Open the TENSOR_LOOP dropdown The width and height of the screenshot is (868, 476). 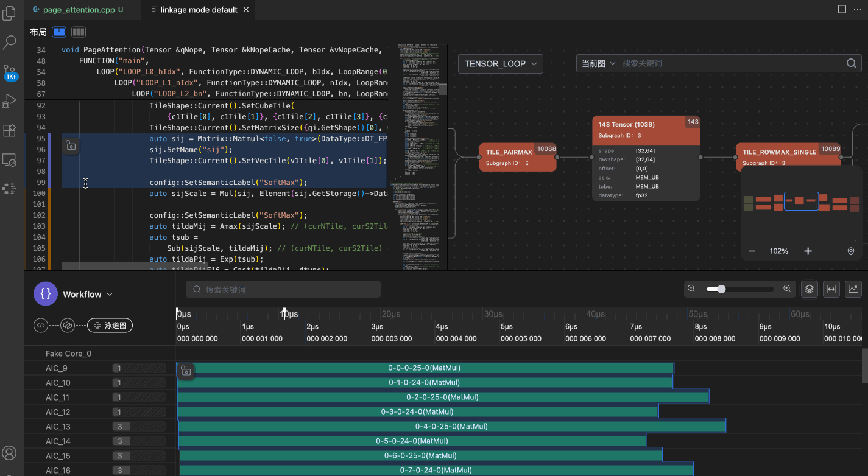click(x=500, y=63)
